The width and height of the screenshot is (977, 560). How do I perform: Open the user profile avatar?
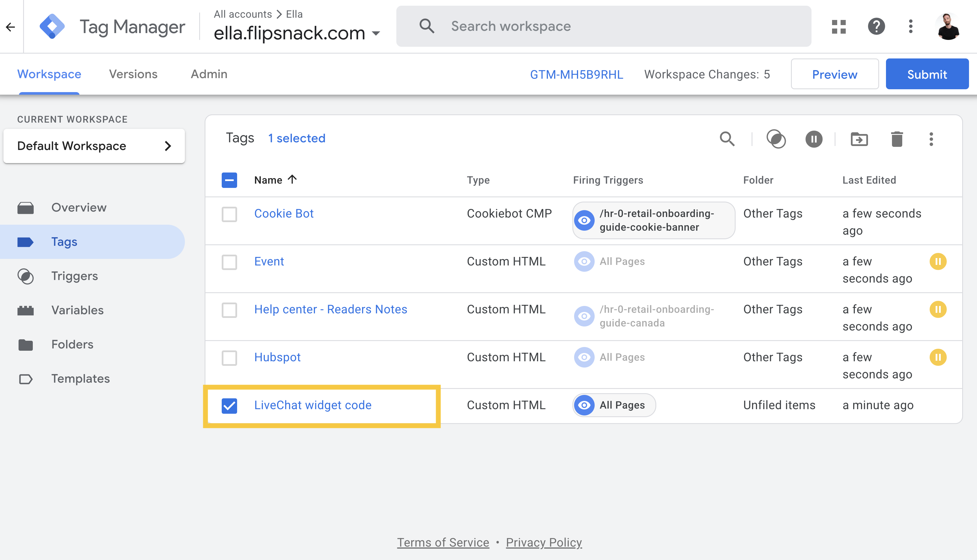pyautogui.click(x=948, y=27)
